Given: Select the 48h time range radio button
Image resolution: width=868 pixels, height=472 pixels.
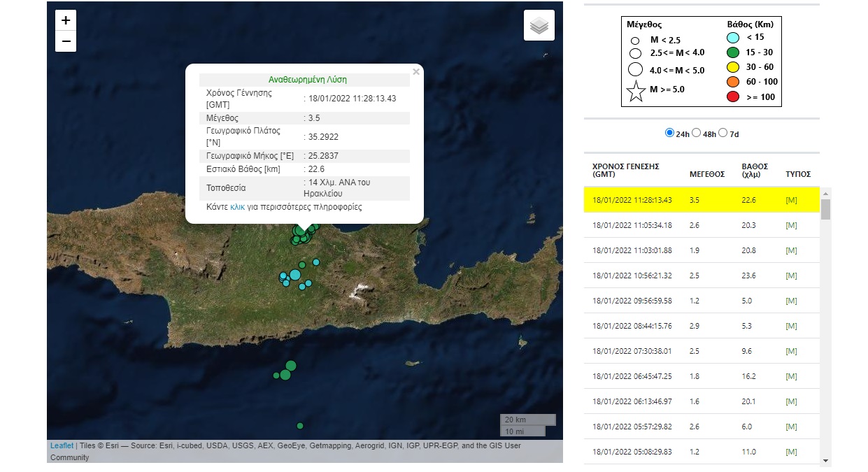Looking at the screenshot, I should pyautogui.click(x=696, y=132).
